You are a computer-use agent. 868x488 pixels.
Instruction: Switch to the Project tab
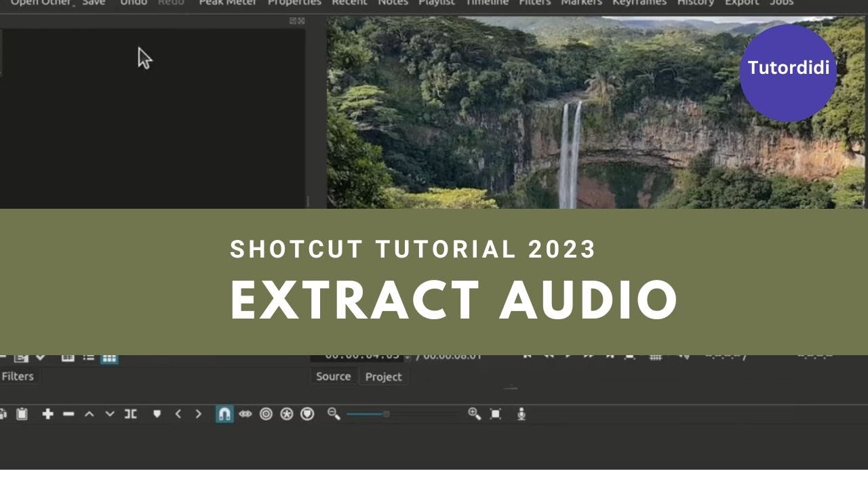pyautogui.click(x=383, y=376)
